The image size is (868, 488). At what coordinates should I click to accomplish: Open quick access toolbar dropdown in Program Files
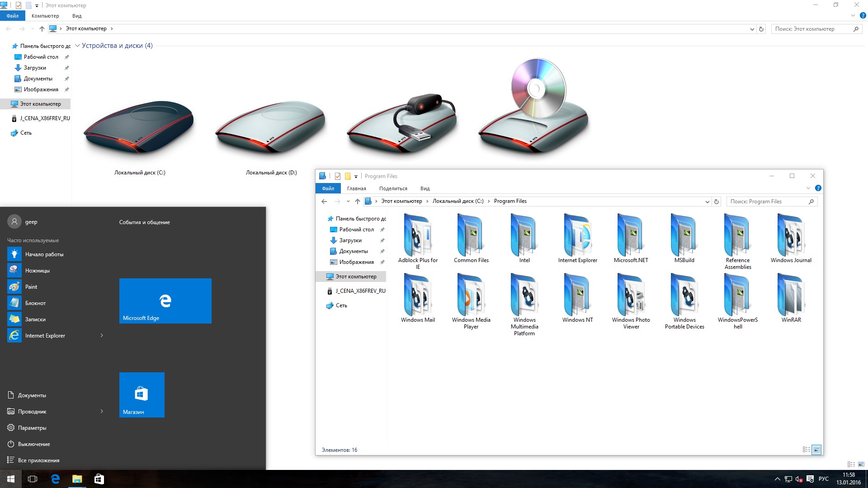(356, 176)
